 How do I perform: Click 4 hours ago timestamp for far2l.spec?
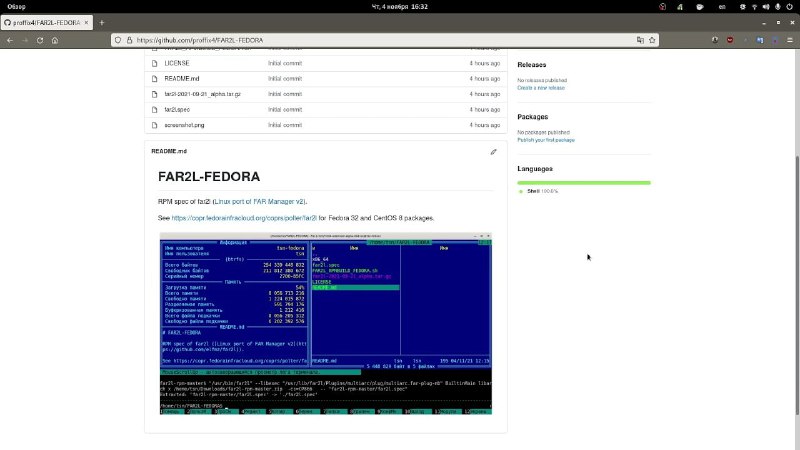click(485, 109)
